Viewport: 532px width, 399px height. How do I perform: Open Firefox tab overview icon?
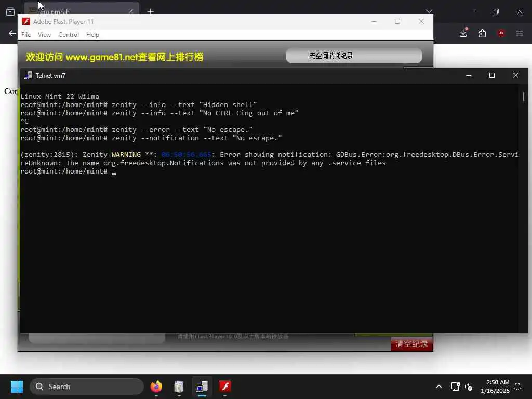pos(10,11)
